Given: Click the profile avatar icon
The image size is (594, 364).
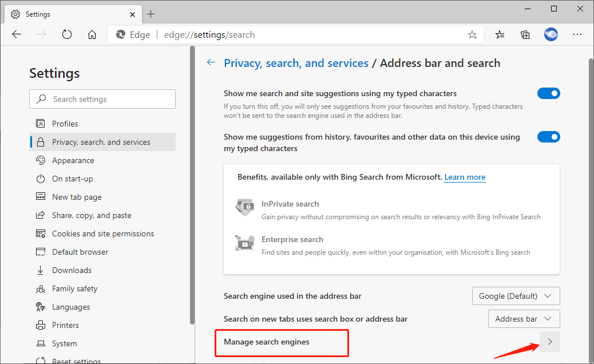Looking at the screenshot, I should (x=551, y=34).
